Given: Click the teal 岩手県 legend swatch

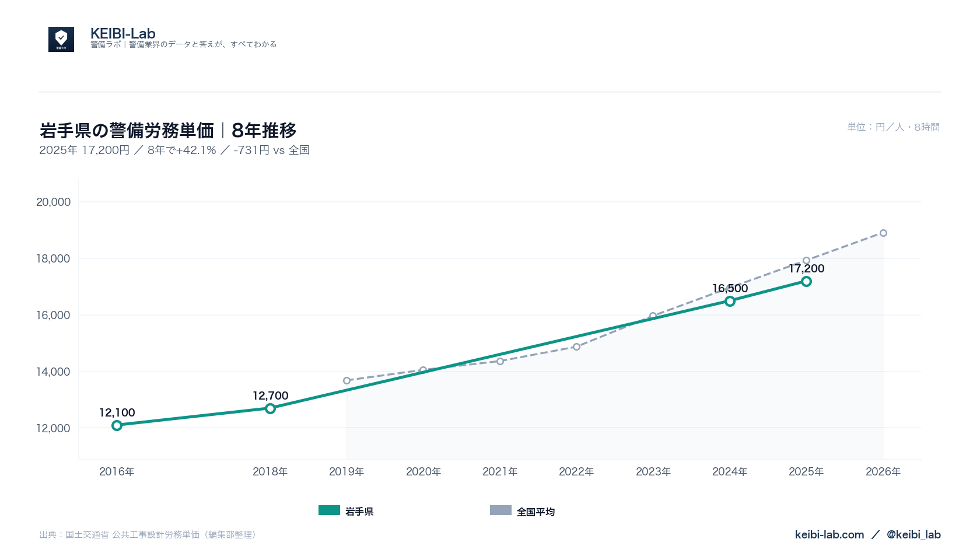Looking at the screenshot, I should click(x=329, y=510).
